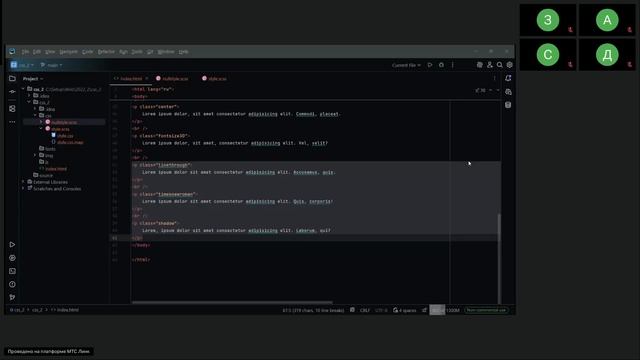This screenshot has width=640, height=360.
Task: Click the Run button in the toolbar
Action: click(430, 65)
